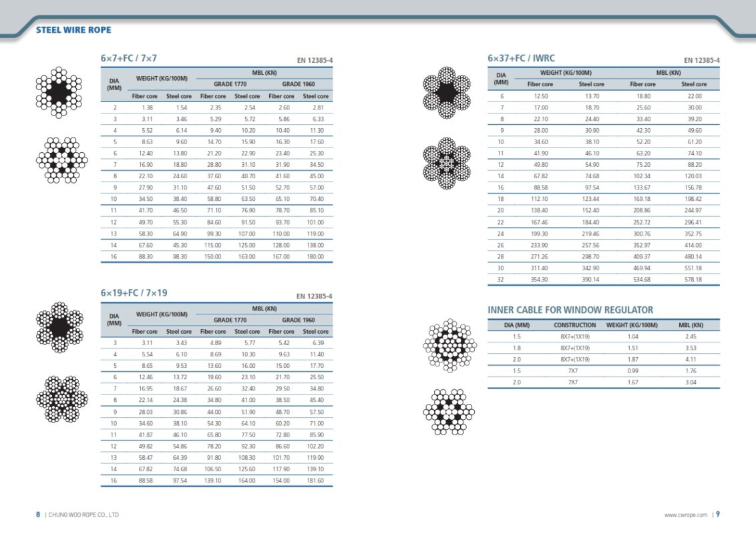Screen dimensions: 756x534
Task: Click the 8X7+(1X19) window regulator cable diagram
Action: [x=449, y=344]
